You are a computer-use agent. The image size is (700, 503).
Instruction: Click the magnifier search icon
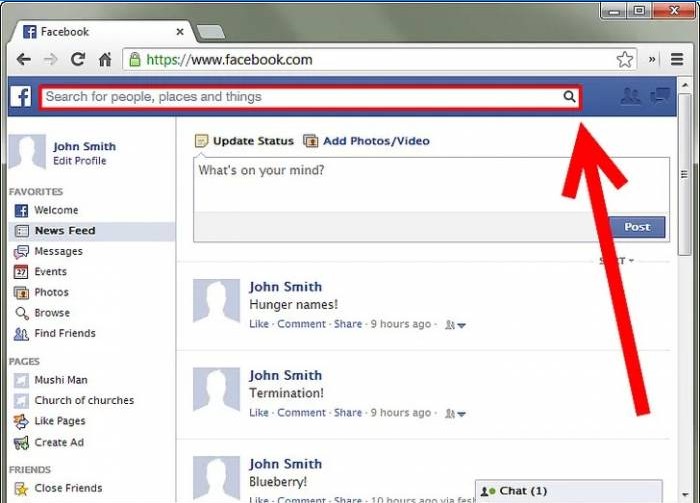[569, 96]
